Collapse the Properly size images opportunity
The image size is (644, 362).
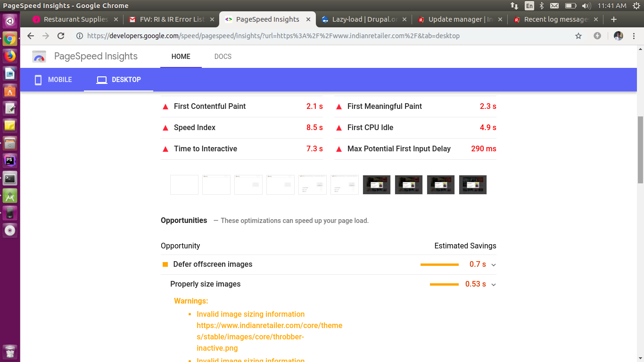[494, 285]
